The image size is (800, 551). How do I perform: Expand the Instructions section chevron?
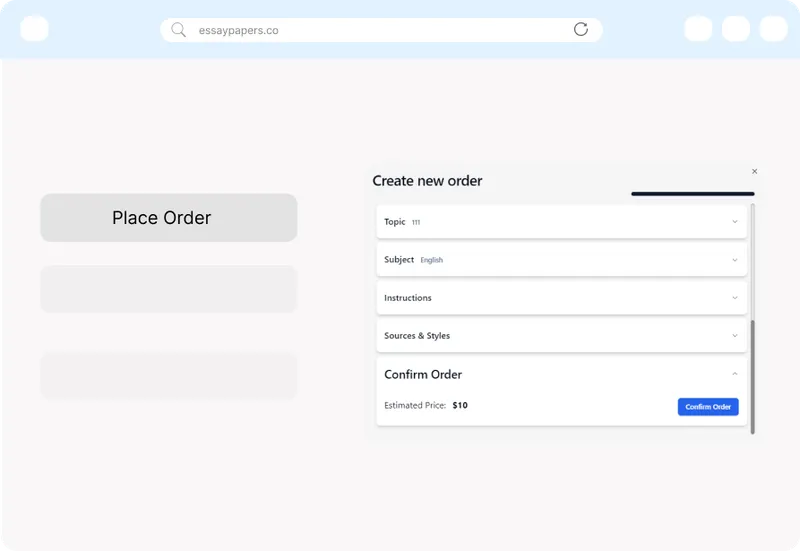click(735, 298)
